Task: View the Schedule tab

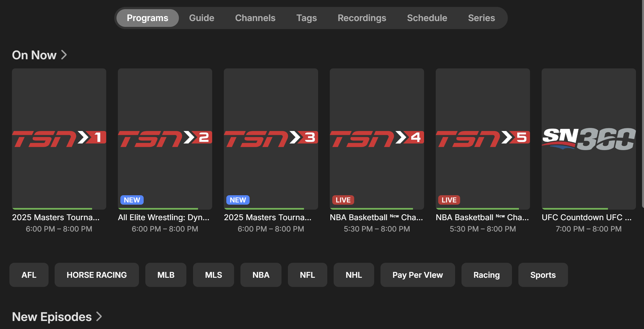Action: 427,18
